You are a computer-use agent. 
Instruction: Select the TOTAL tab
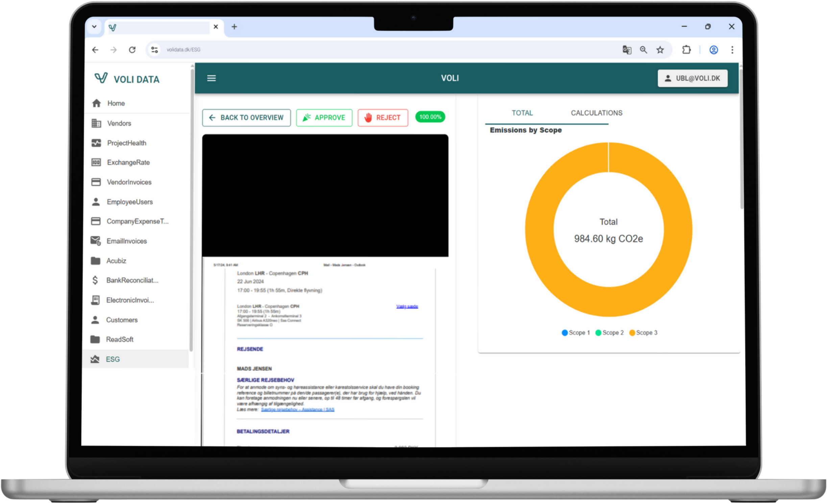522,113
